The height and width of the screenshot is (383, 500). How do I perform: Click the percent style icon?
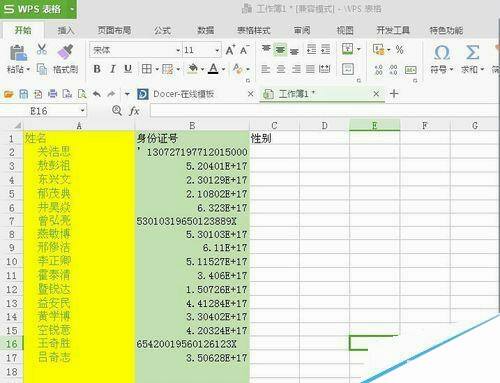[x=399, y=50]
